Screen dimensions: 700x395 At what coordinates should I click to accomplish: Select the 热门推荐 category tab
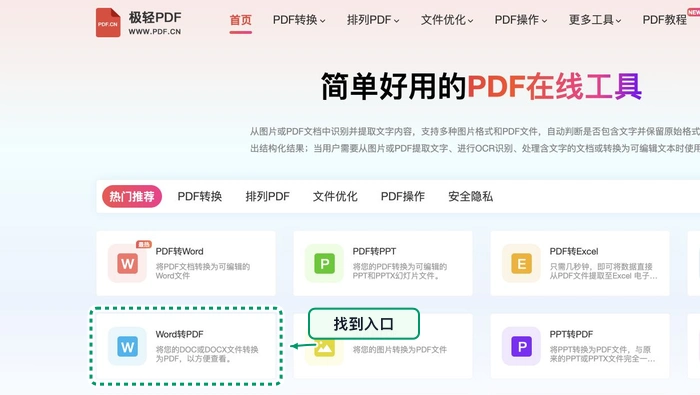click(x=132, y=196)
